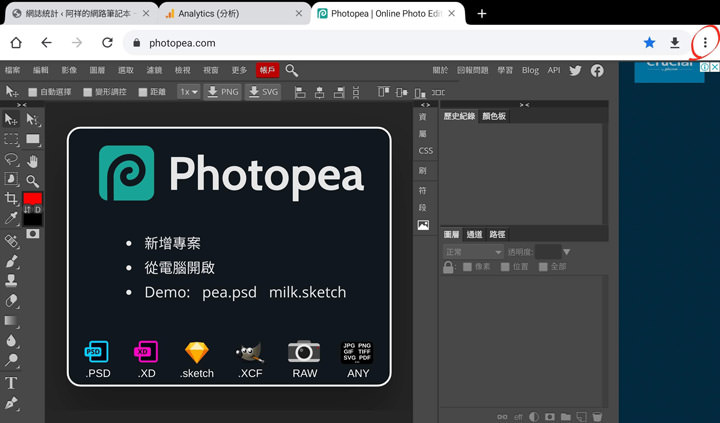This screenshot has height=423, width=720.
Task: Select the Clone Stamp tool
Action: [x=11, y=281]
